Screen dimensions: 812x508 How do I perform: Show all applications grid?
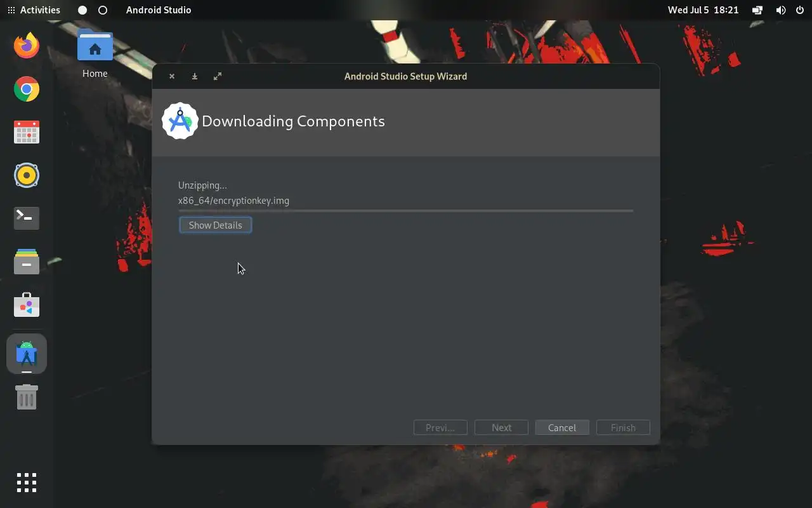tap(27, 483)
